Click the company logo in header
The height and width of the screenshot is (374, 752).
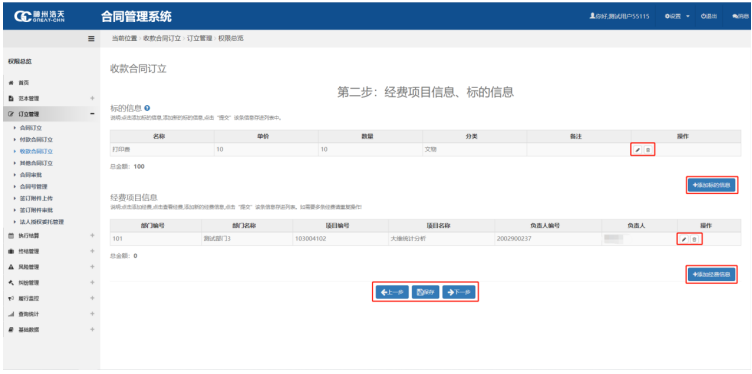point(39,16)
